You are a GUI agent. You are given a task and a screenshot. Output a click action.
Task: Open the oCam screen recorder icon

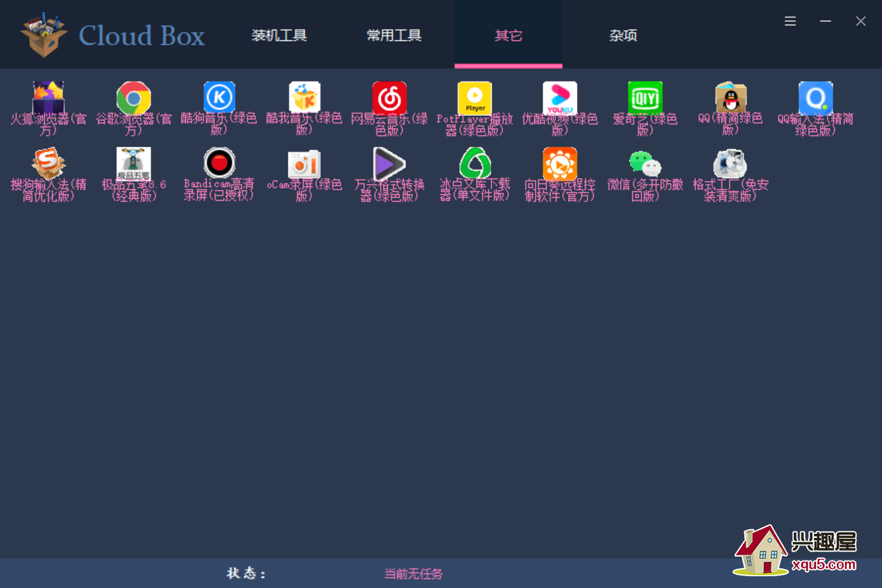click(x=304, y=164)
